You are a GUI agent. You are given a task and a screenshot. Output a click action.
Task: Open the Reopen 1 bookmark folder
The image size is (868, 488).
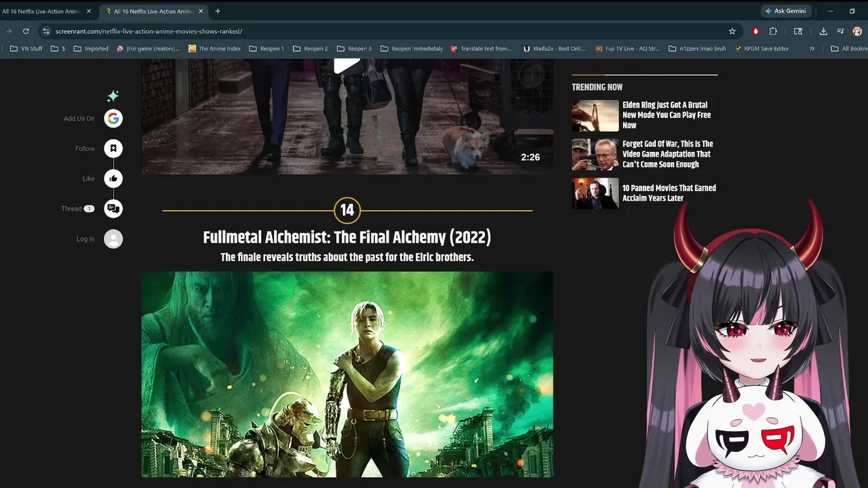(x=267, y=49)
